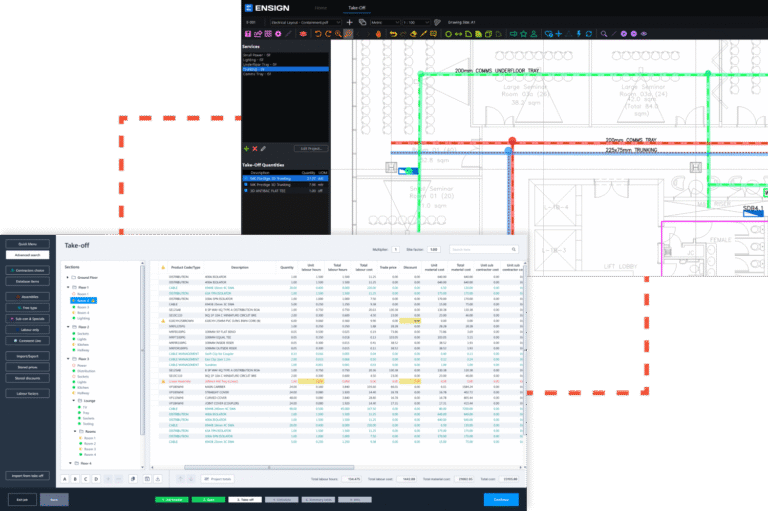Image resolution: width=768 pixels, height=511 pixels.
Task: Click the blue refresh arrows icon
Action: [x=589, y=34]
